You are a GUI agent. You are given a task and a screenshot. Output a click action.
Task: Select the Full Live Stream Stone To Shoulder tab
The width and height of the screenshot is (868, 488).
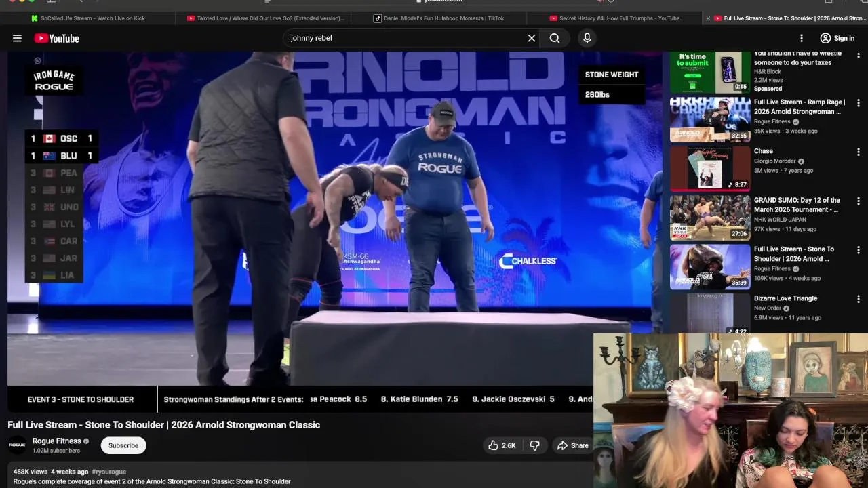pyautogui.click(x=791, y=18)
